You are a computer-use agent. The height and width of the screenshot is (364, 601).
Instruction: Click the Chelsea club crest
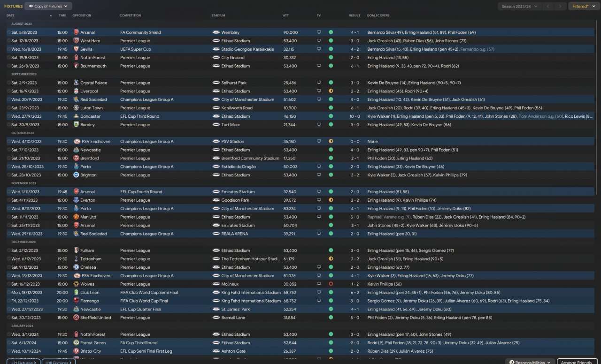click(x=76, y=267)
